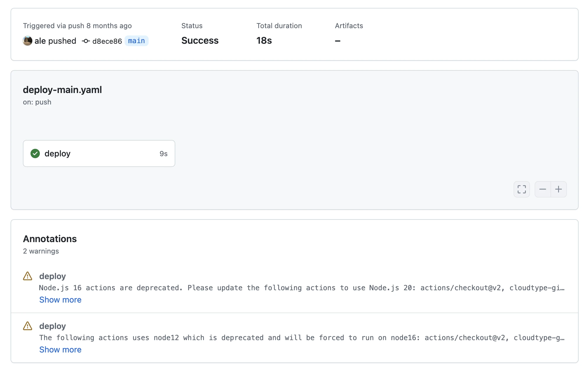The width and height of the screenshot is (588, 368).
Task: Click the zoom in plus icon
Action: point(559,189)
